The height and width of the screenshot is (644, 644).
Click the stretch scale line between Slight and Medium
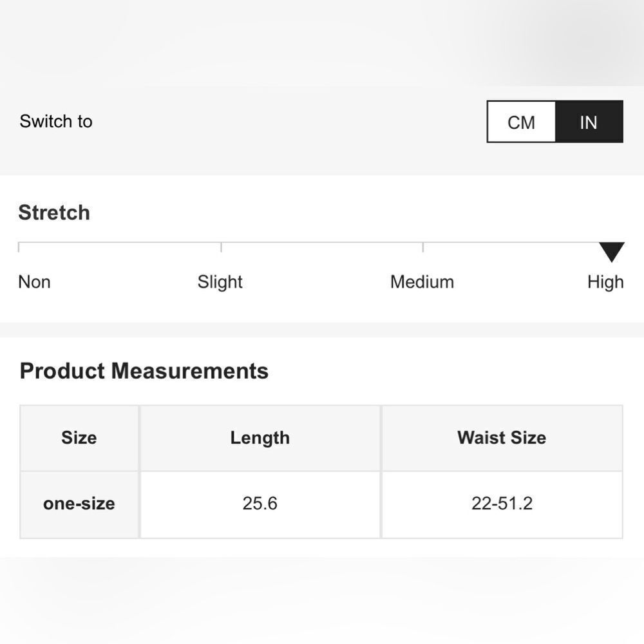pos(323,243)
